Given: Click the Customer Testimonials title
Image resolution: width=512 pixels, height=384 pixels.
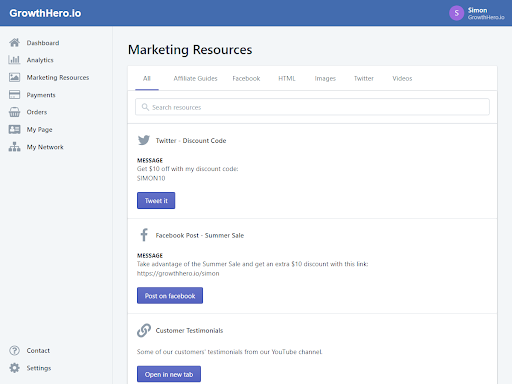Looking at the screenshot, I should tap(189, 330).
